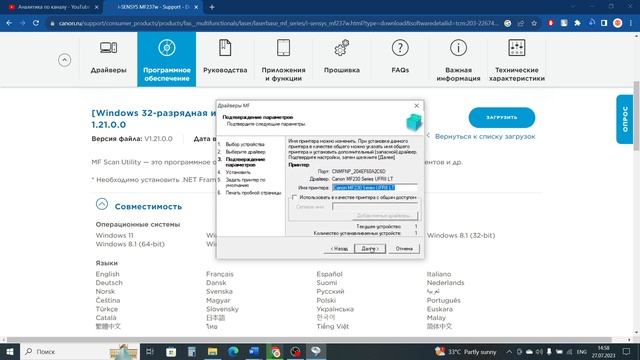The image size is (640, 360).
Task: Open the Драйверы section icon
Action: pyautogui.click(x=108, y=48)
